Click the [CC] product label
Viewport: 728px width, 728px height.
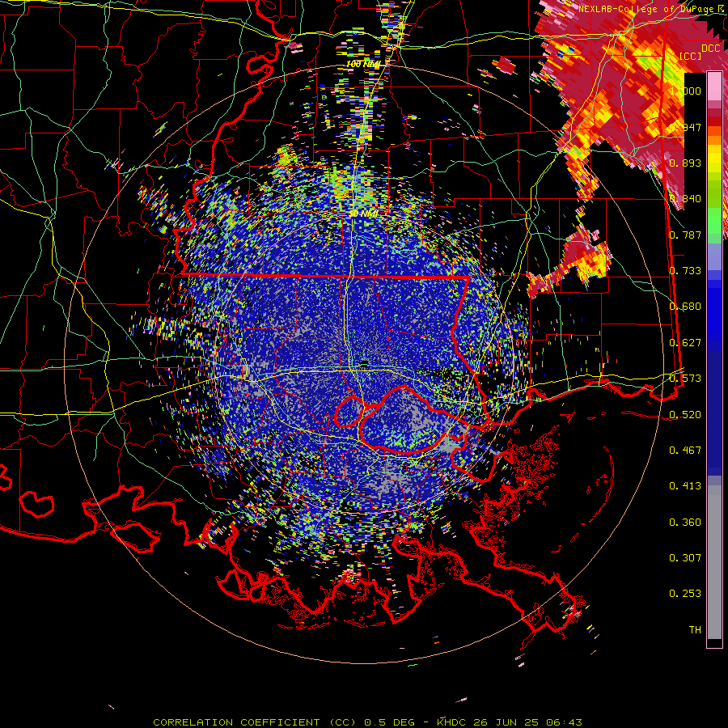click(x=691, y=56)
